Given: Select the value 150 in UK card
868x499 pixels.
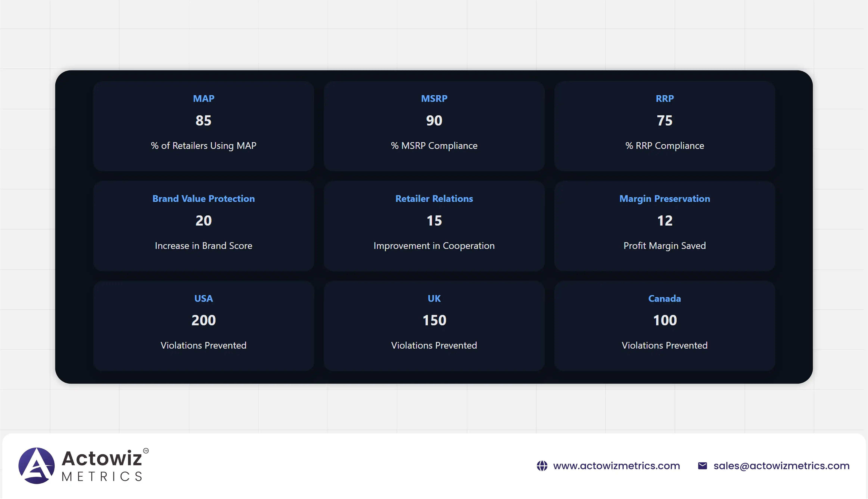Looking at the screenshot, I should 434,321.
